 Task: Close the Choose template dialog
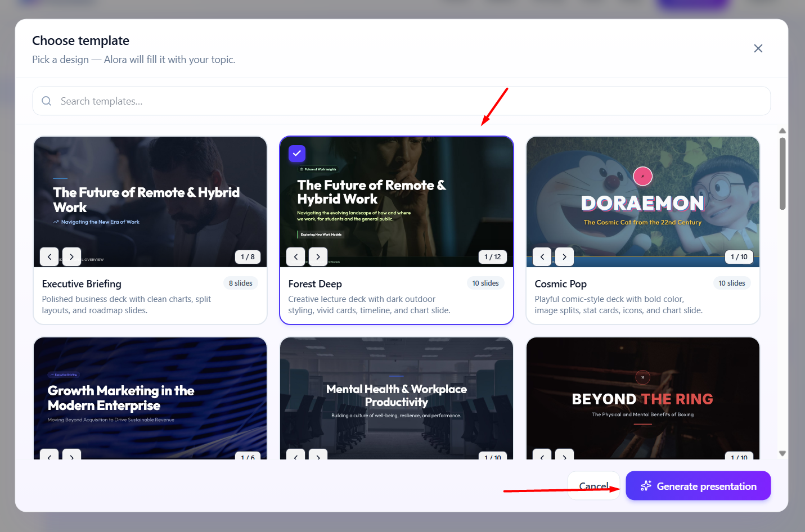[758, 48]
